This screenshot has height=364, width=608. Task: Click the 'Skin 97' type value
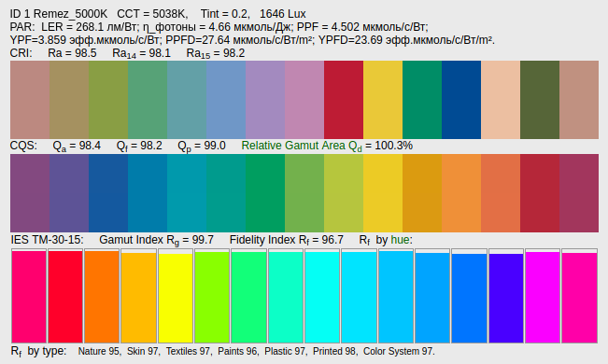coord(143,351)
